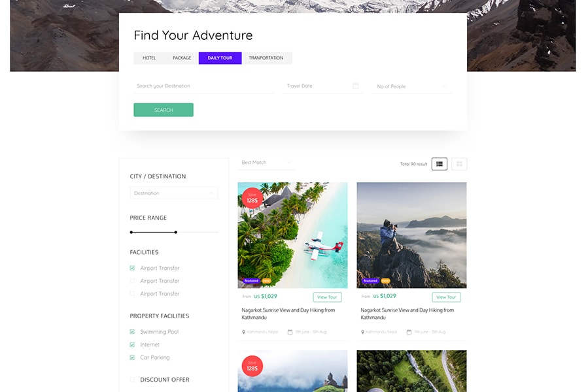Click calendar icon under first tour card
The height and width of the screenshot is (392, 586).
290,332
